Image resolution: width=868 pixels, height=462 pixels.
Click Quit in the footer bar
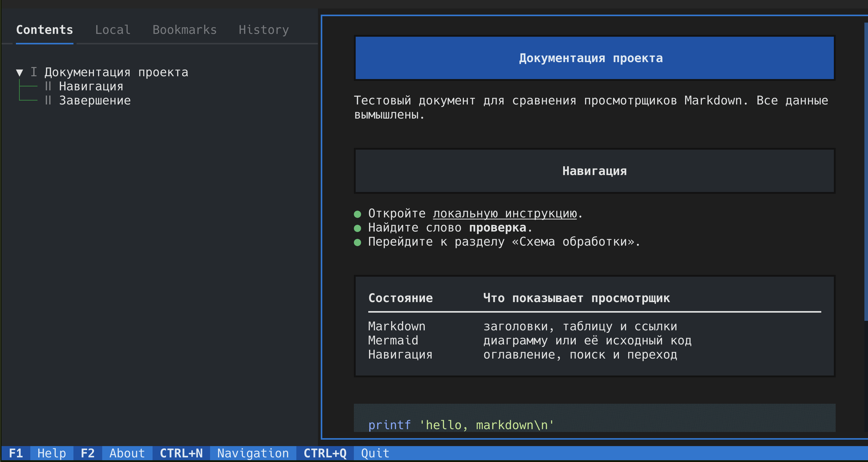pyautogui.click(x=375, y=453)
